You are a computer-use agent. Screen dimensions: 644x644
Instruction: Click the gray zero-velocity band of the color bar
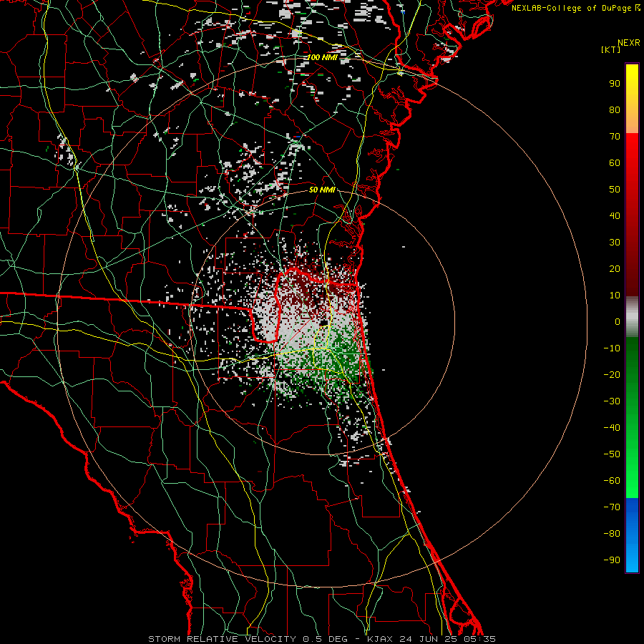(632, 317)
